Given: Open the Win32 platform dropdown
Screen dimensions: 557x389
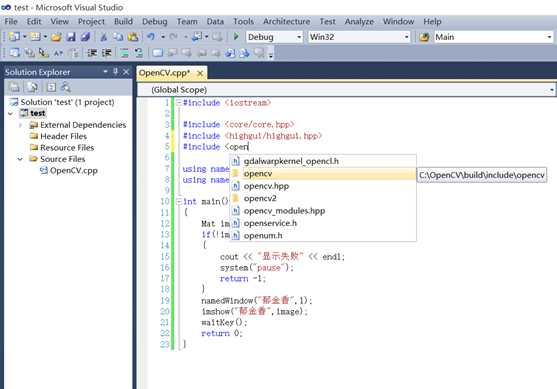Looking at the screenshot, I should 406,37.
